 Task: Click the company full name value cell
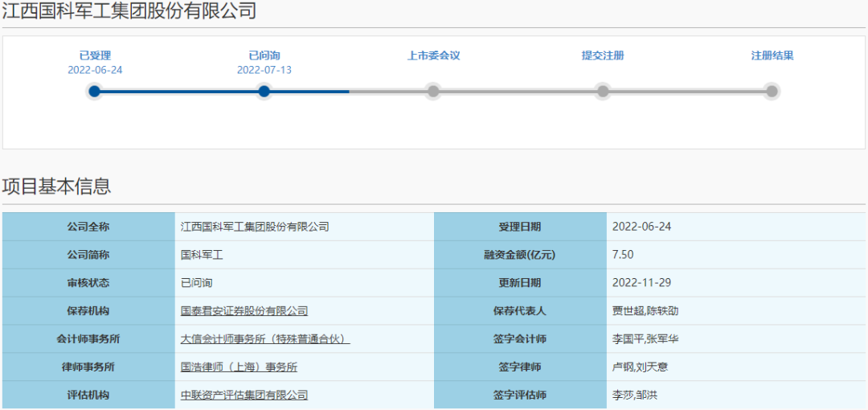[x=305, y=227]
